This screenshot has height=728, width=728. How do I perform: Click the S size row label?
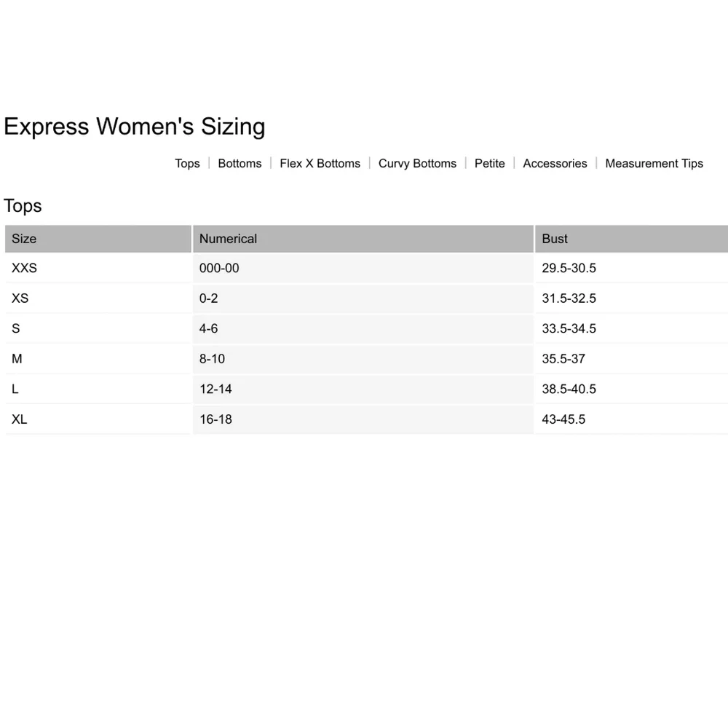tap(16, 328)
